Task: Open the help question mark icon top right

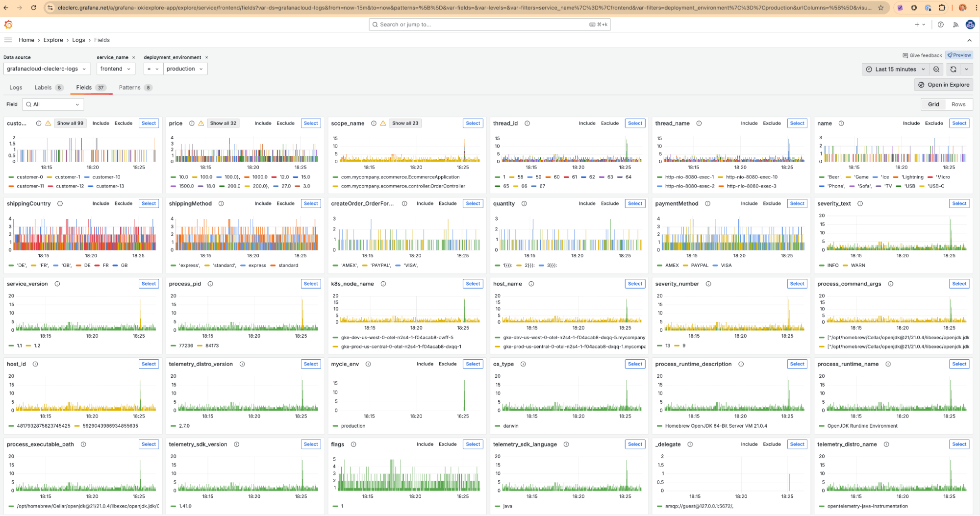Action: 940,24
